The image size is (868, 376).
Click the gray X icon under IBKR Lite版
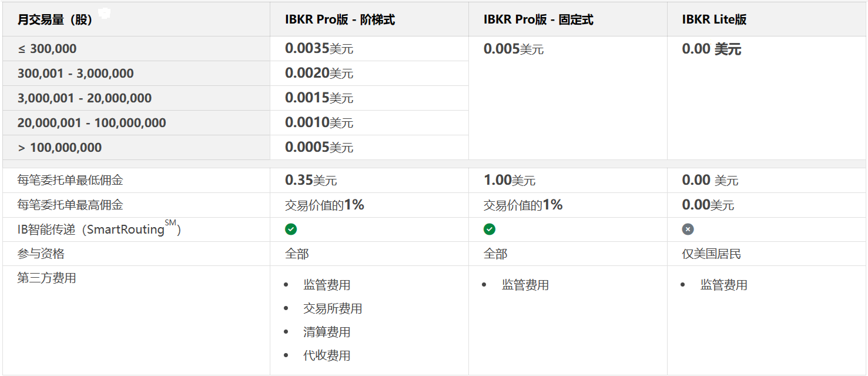point(688,229)
